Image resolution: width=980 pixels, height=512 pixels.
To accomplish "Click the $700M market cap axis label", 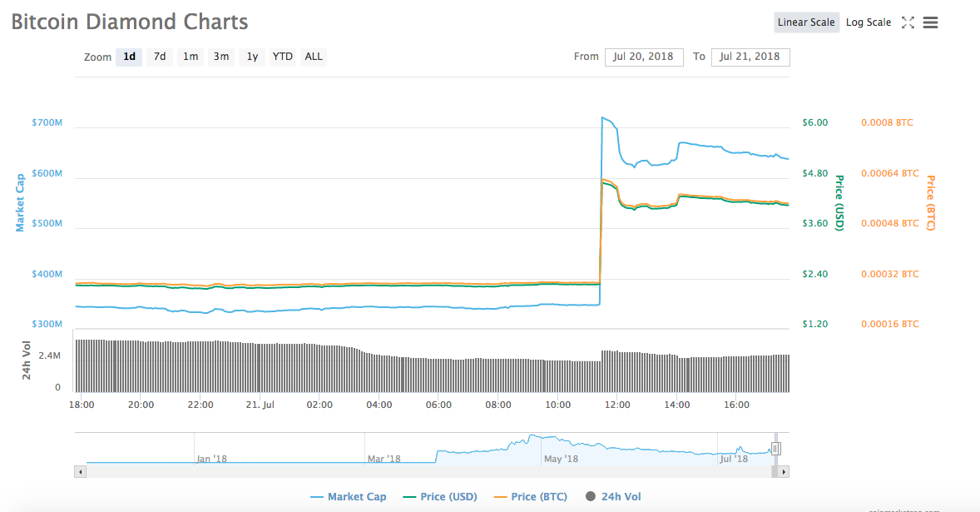I will coord(47,122).
